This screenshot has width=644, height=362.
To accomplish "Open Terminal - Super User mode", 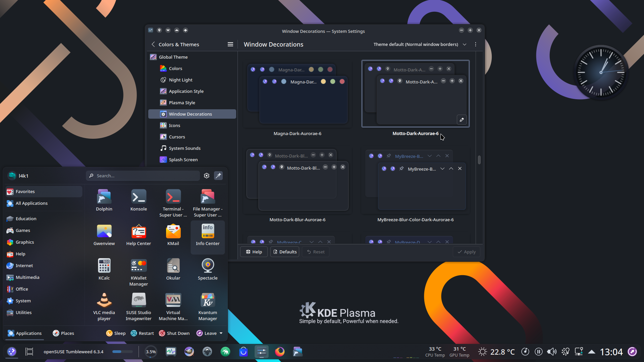I will click(173, 203).
